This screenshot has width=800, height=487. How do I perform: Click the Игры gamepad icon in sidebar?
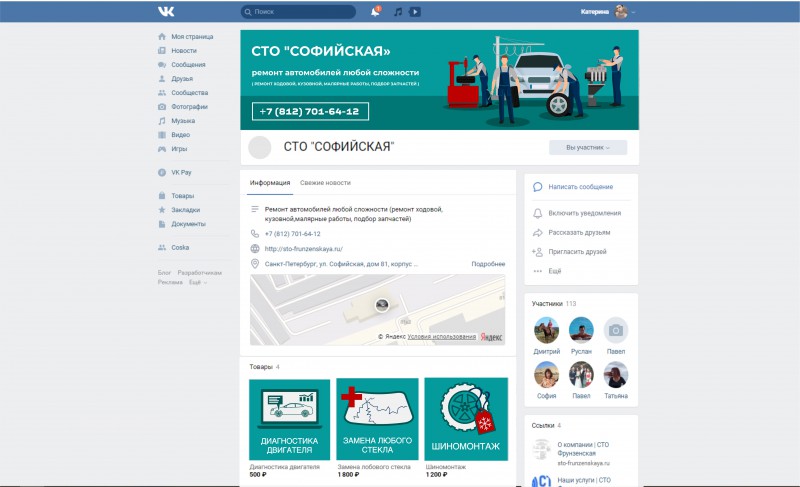(162, 149)
